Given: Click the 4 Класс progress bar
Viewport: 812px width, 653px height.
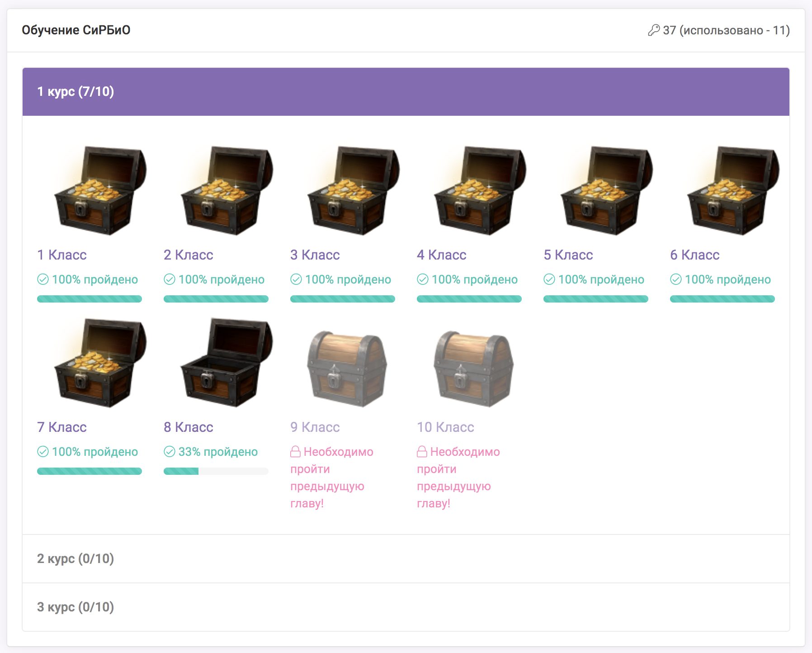Looking at the screenshot, I should pos(469,299).
